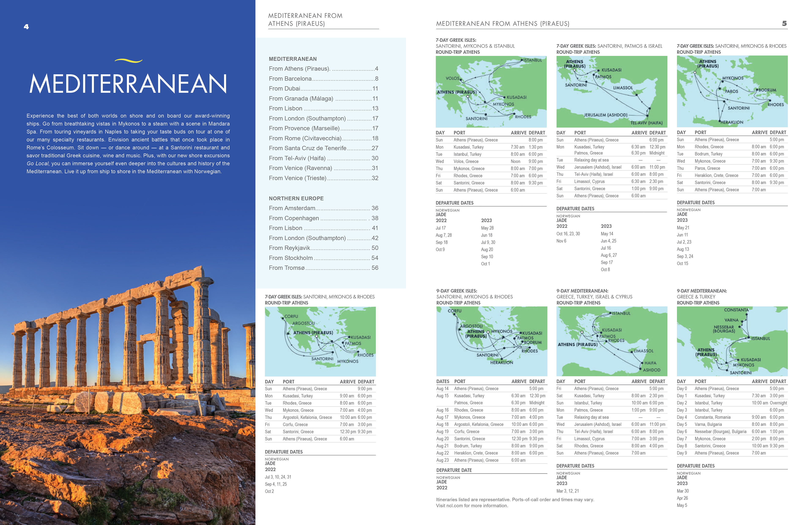Click the Aug 21 Bodrum, Turkey row
Image resolution: width=812 pixels, height=525 pixels.
(491, 446)
